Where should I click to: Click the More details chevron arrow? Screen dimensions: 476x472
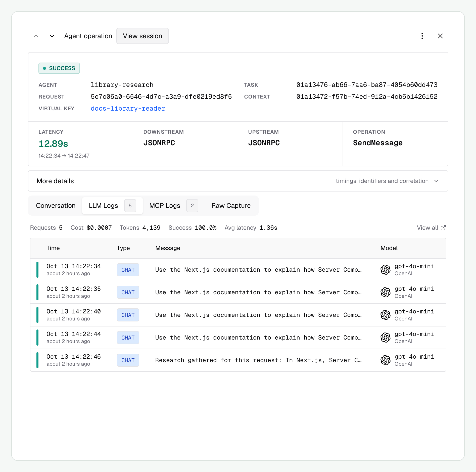(x=436, y=181)
